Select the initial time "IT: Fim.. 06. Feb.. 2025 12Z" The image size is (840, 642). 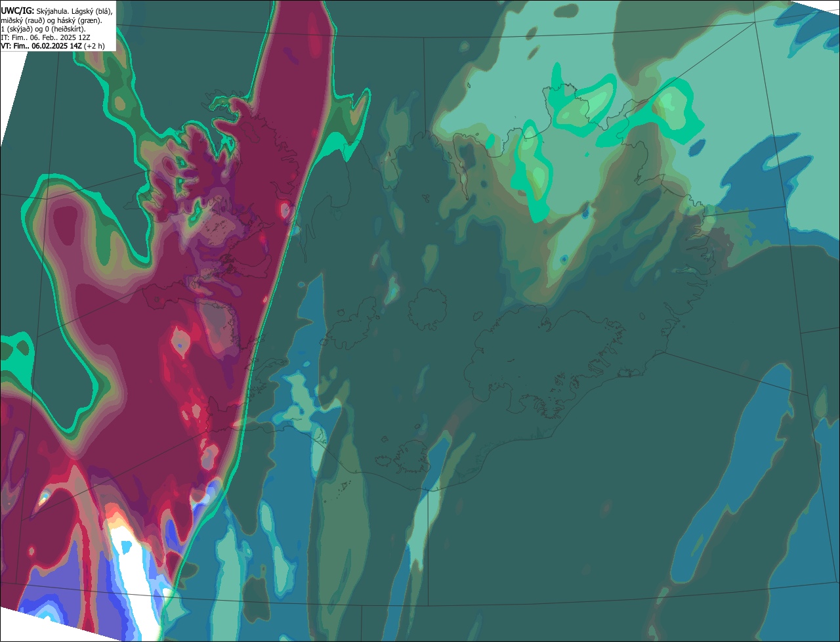click(x=46, y=37)
